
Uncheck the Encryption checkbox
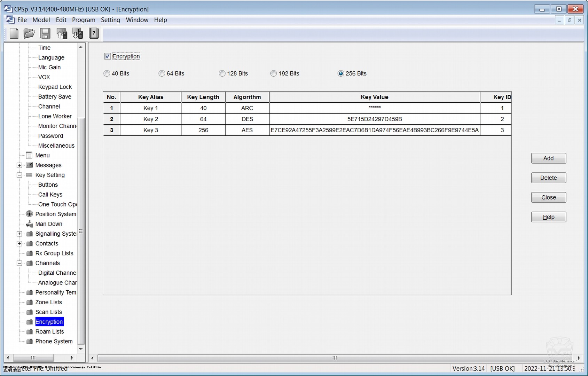[108, 56]
